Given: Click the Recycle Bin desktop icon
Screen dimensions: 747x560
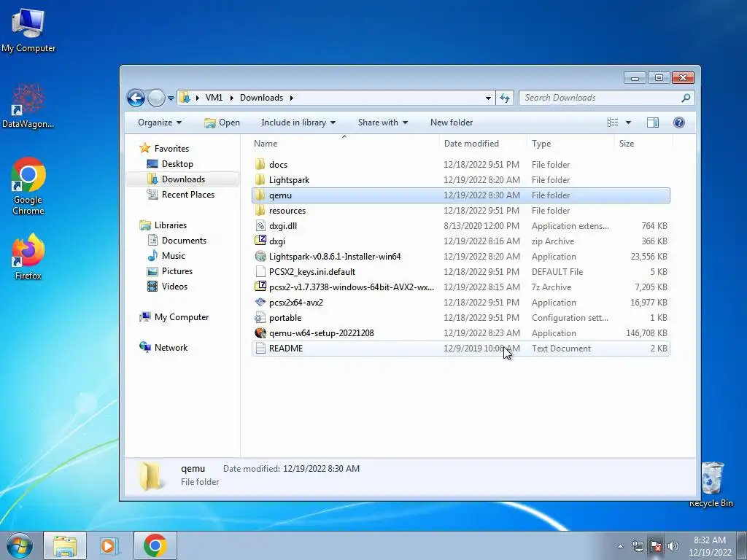Looking at the screenshot, I should (x=712, y=484).
